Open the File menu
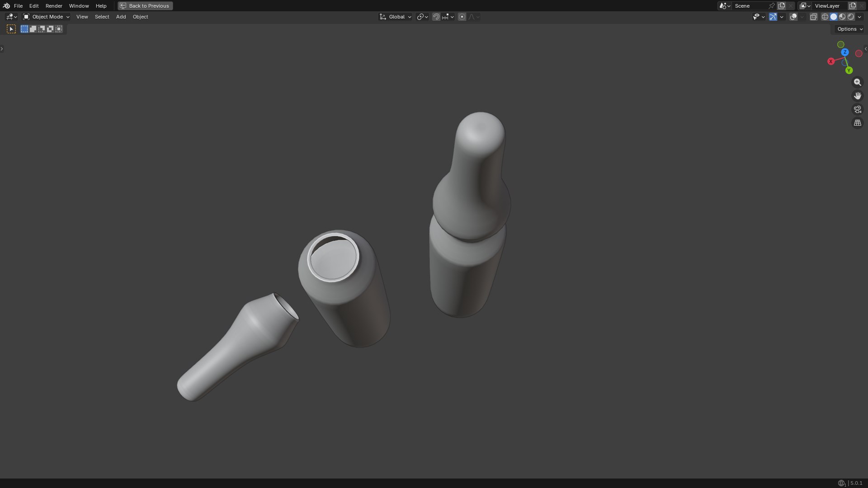This screenshot has width=868, height=488. coord(18,6)
